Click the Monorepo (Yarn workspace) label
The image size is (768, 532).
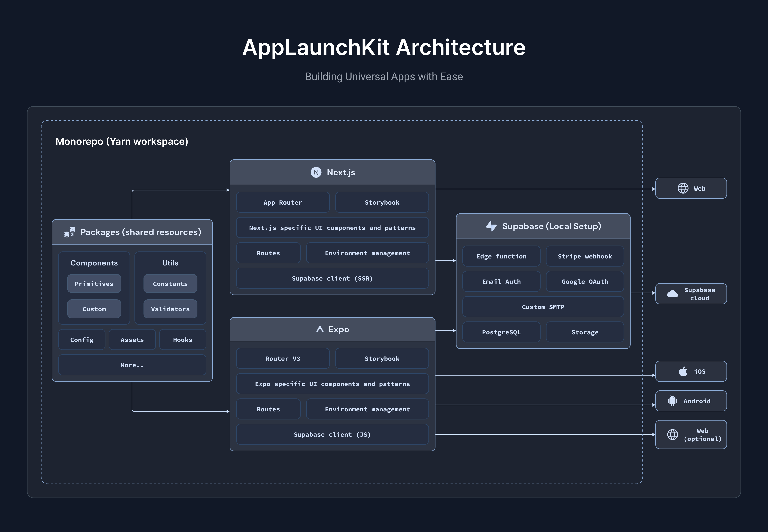pyautogui.click(x=122, y=141)
